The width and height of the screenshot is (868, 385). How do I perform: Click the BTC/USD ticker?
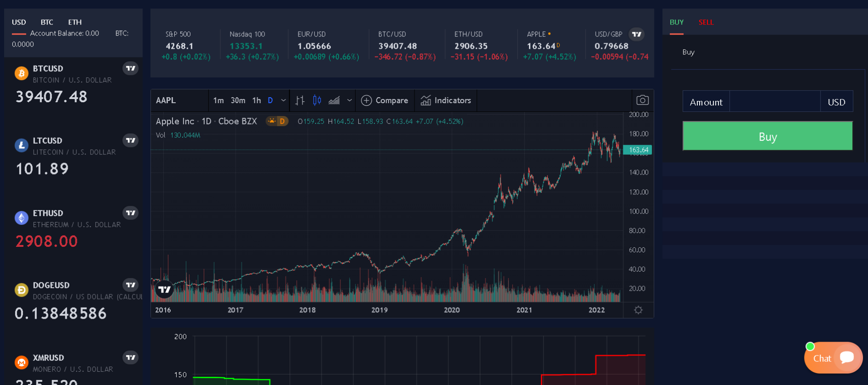click(405, 45)
